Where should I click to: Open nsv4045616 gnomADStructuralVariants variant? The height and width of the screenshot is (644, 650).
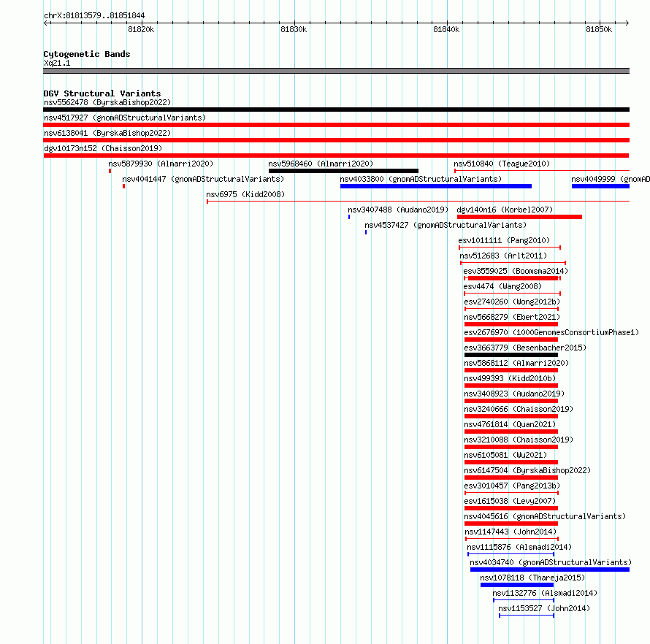[545, 516]
